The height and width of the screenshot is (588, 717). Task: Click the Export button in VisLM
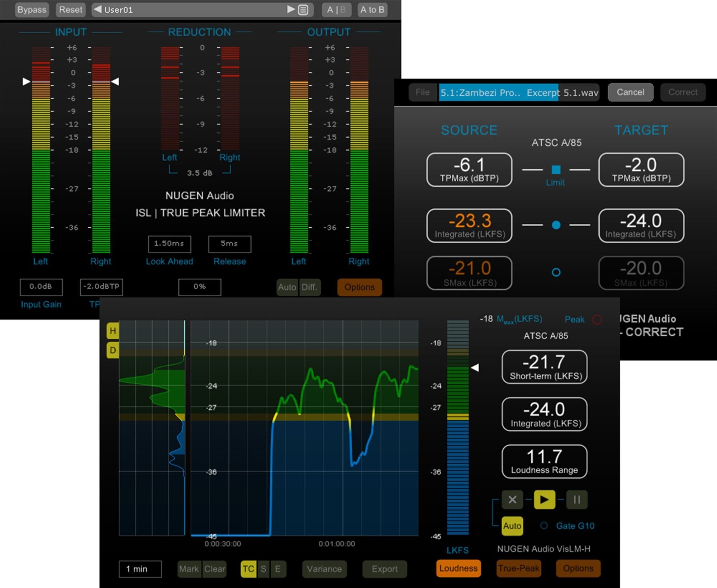tap(385, 569)
